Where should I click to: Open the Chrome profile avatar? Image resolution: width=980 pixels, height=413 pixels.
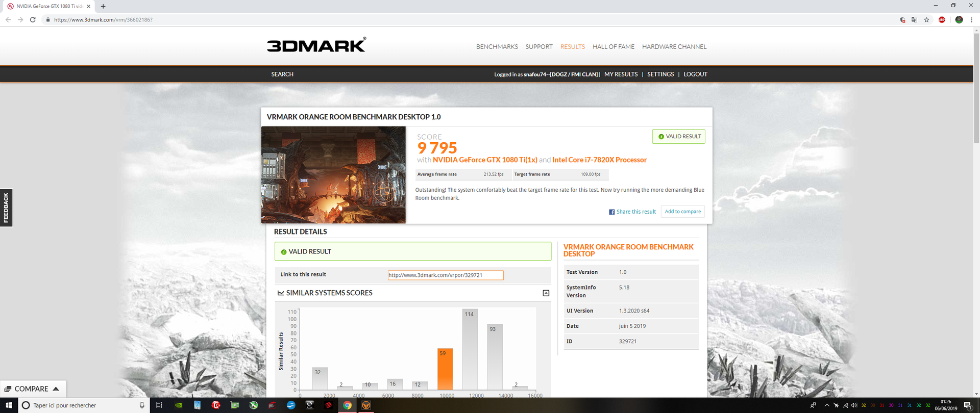[959, 20]
